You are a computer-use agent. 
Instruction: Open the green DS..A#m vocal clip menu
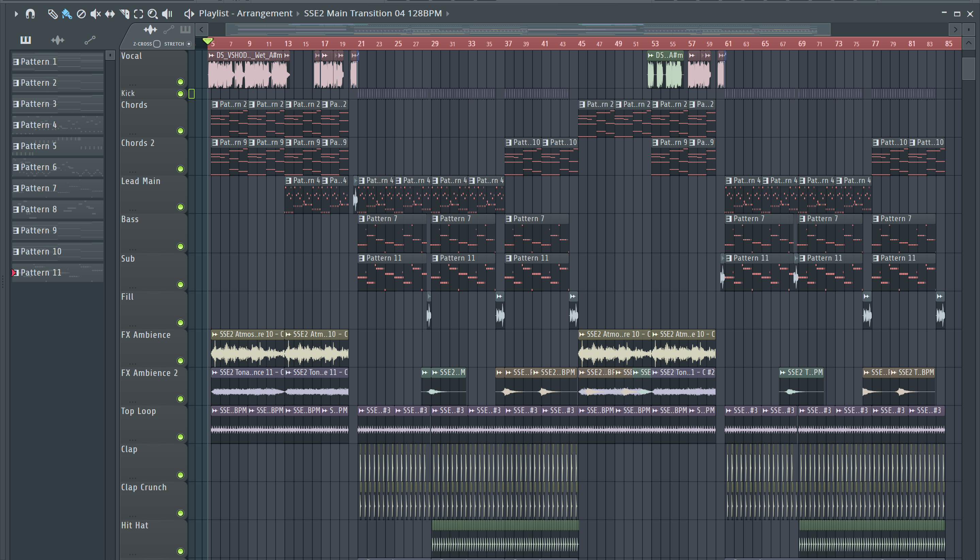(x=651, y=55)
